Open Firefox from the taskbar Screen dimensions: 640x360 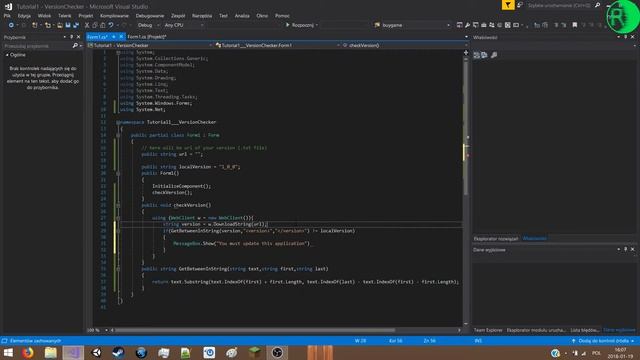pyautogui.click(x=28, y=353)
